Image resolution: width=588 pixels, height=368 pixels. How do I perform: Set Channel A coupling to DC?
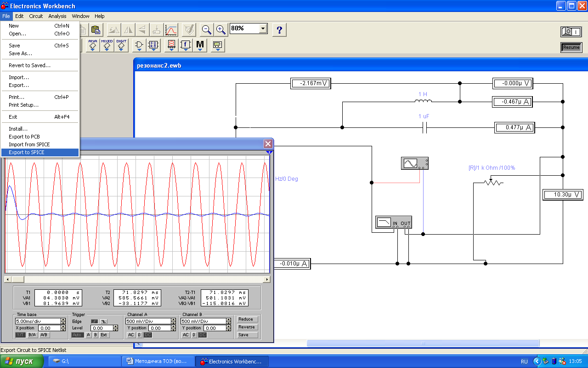pyautogui.click(x=147, y=335)
